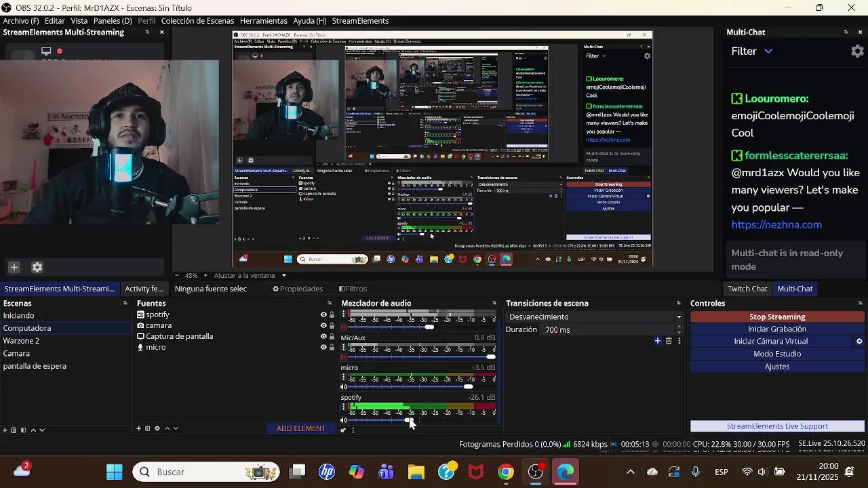Screen dimensions: 868x488
Task: Enable Modo Estudio
Action: point(777,354)
